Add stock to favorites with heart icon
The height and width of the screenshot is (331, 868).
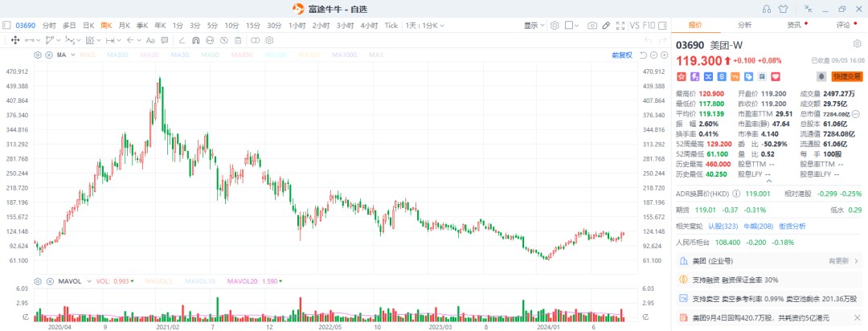coord(776,76)
